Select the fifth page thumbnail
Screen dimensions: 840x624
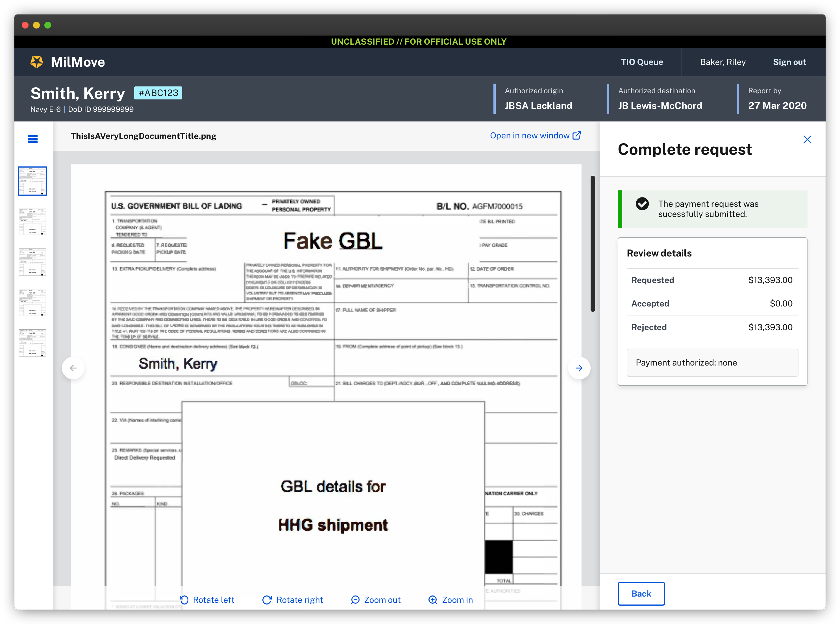click(x=32, y=343)
